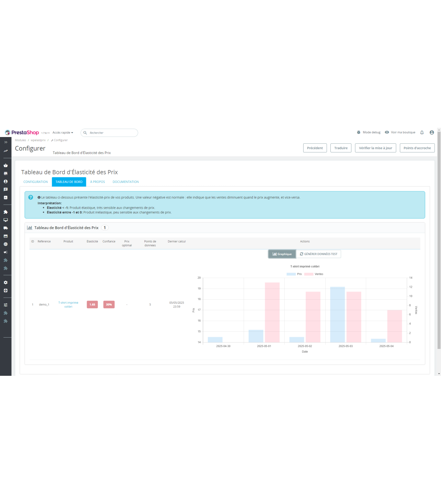Open the Shipping truck icon in sidebar

[x=6, y=228]
